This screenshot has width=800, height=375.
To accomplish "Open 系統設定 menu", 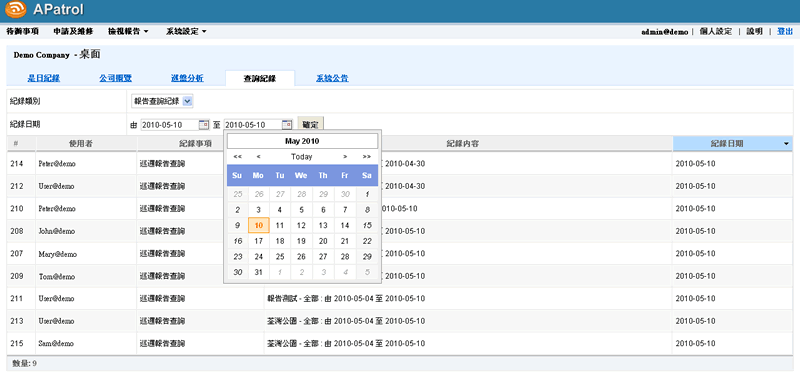I will 186,31.
